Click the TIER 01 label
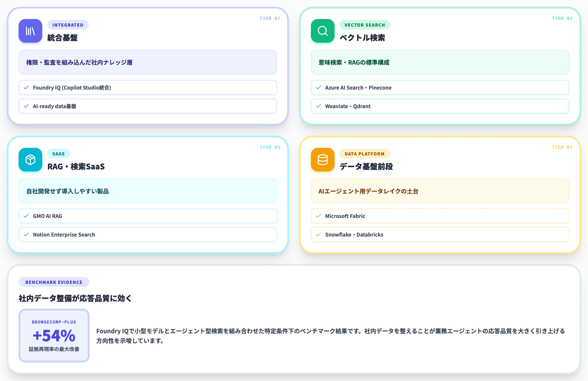Screen dimensions: 588x381 [269, 18]
